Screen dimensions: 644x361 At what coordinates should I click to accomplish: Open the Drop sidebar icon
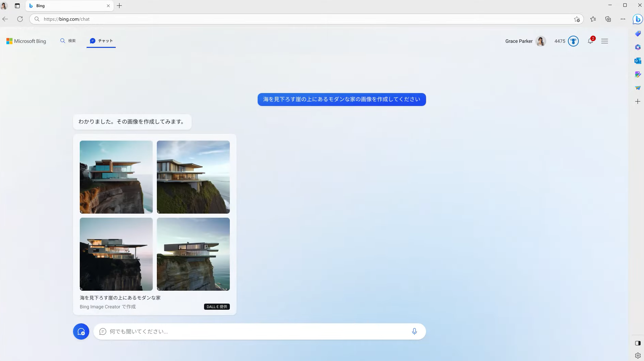coord(637,88)
